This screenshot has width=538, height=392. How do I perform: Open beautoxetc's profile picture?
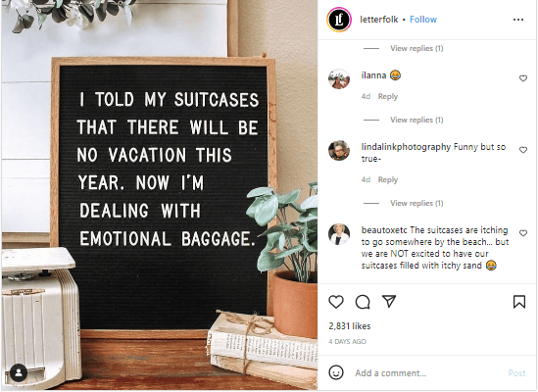339,234
